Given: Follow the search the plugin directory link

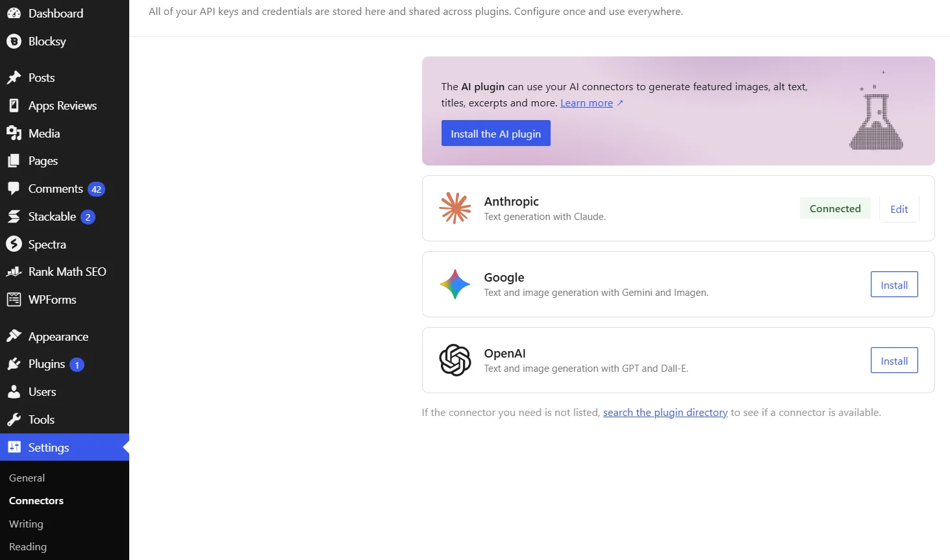Looking at the screenshot, I should (x=666, y=412).
